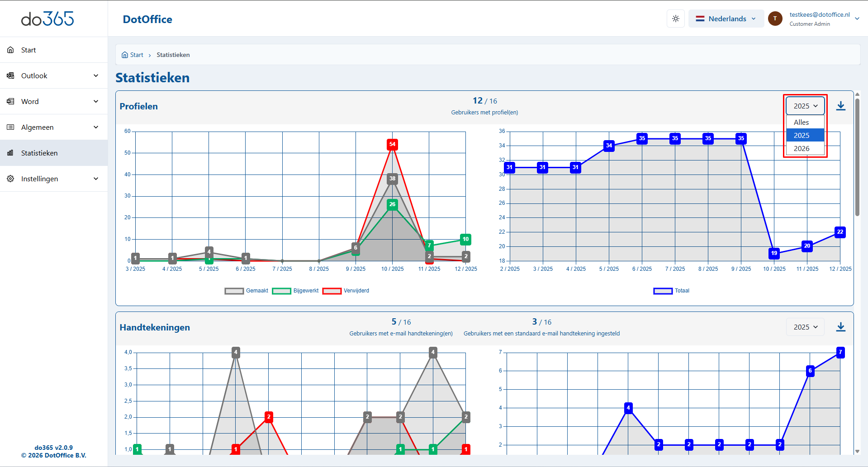
Task: Click the Statistieken bar chart sidebar icon
Action: click(10, 153)
